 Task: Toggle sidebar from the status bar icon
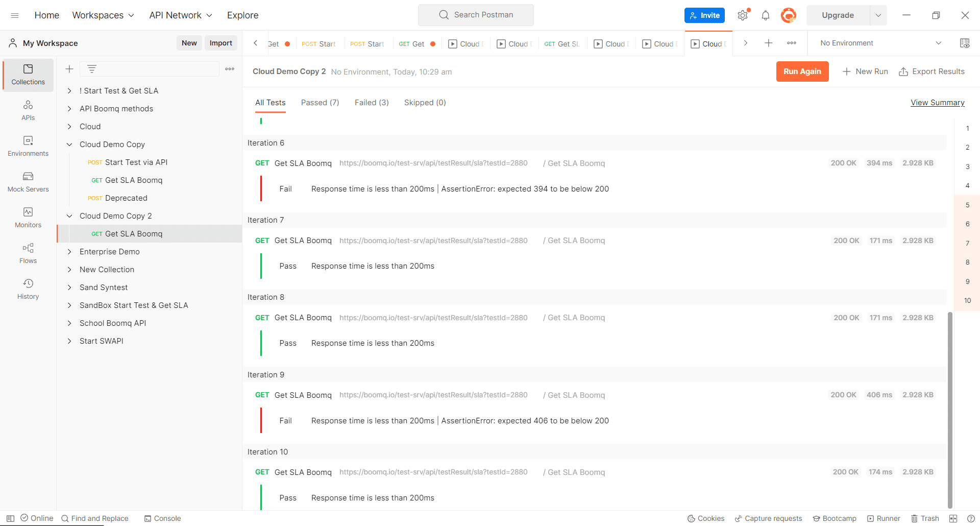(x=10, y=518)
